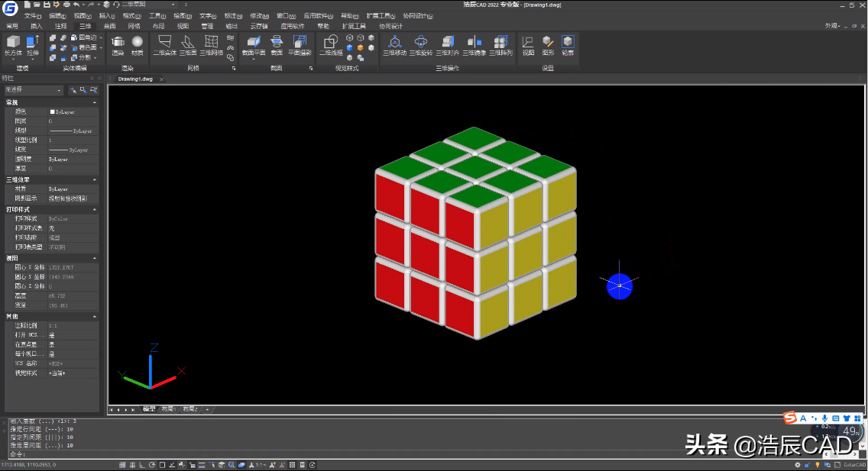Select the 三维镜像 (3D Mirror) tool
Screen dimensions: 868x471
pos(474,45)
